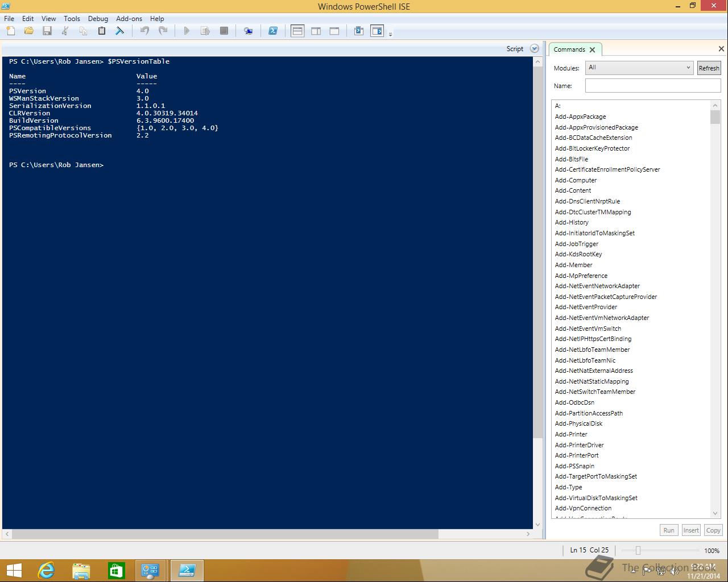This screenshot has width=728, height=582.
Task: Open toolbar options overflow arrow
Action: pyautogui.click(x=390, y=34)
